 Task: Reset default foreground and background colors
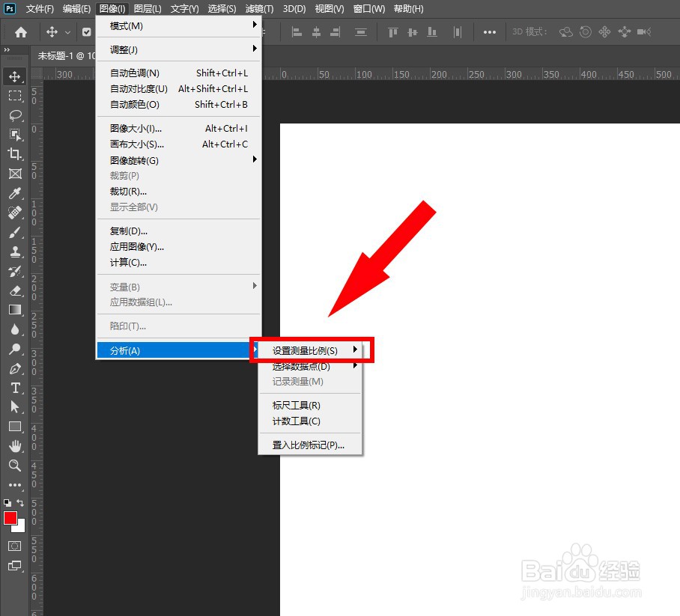point(7,503)
